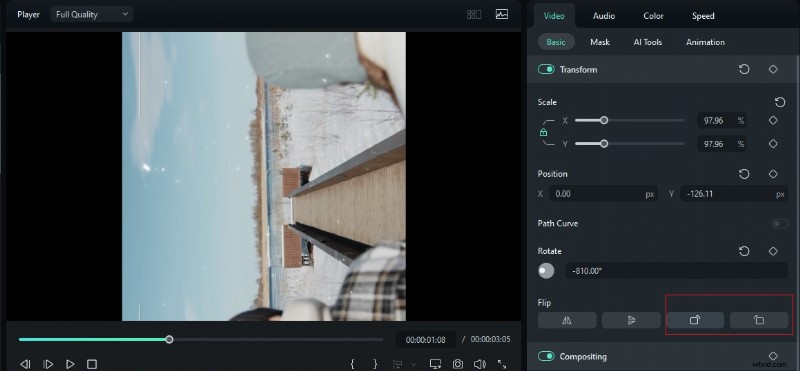Image resolution: width=800 pixels, height=371 pixels.
Task: Edit the Scale X percentage field
Action: 721,120
